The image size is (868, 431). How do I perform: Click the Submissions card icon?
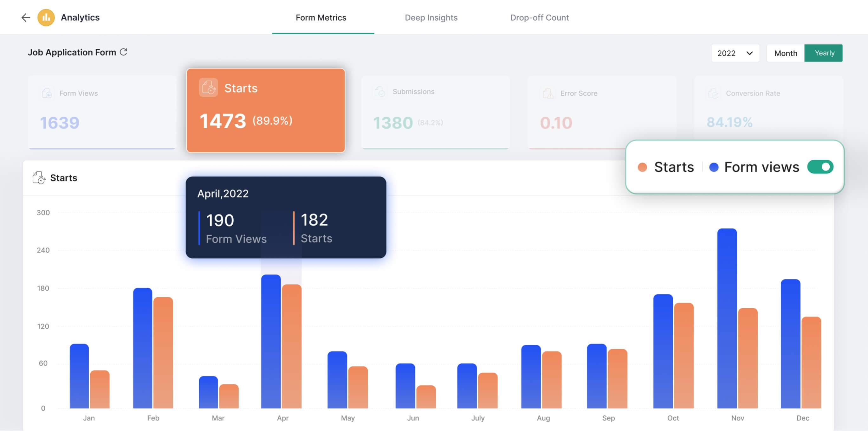(380, 92)
